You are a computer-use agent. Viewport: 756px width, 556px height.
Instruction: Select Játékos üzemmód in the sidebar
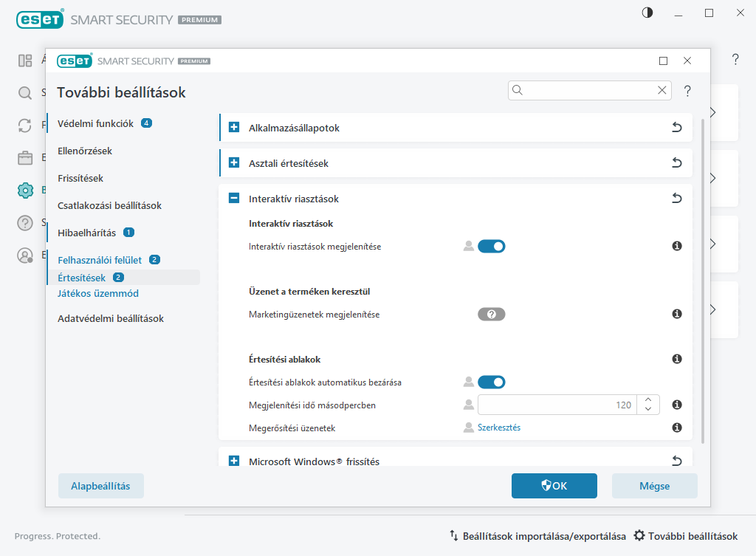point(97,293)
